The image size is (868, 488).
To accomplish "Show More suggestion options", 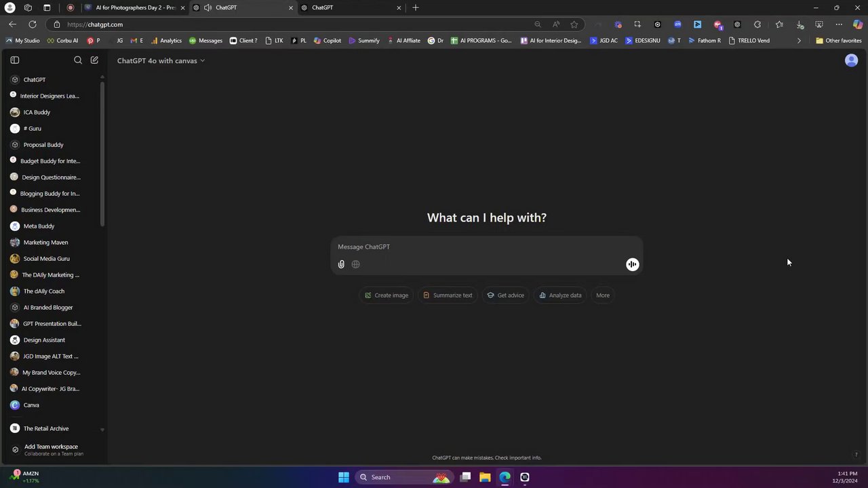I will (603, 296).
